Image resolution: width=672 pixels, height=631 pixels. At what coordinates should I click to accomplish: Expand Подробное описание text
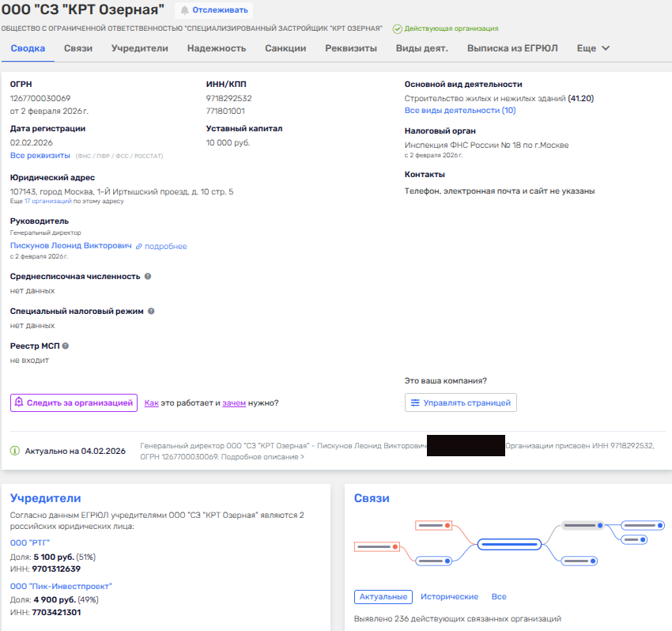pyautogui.click(x=266, y=457)
